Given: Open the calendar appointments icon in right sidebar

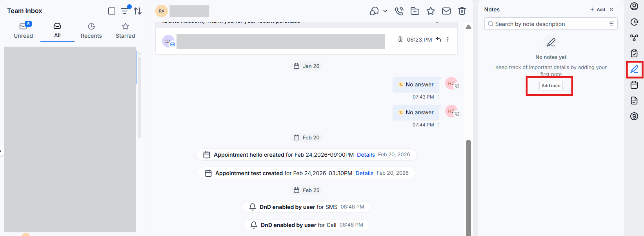Looking at the screenshot, I should click(634, 85).
